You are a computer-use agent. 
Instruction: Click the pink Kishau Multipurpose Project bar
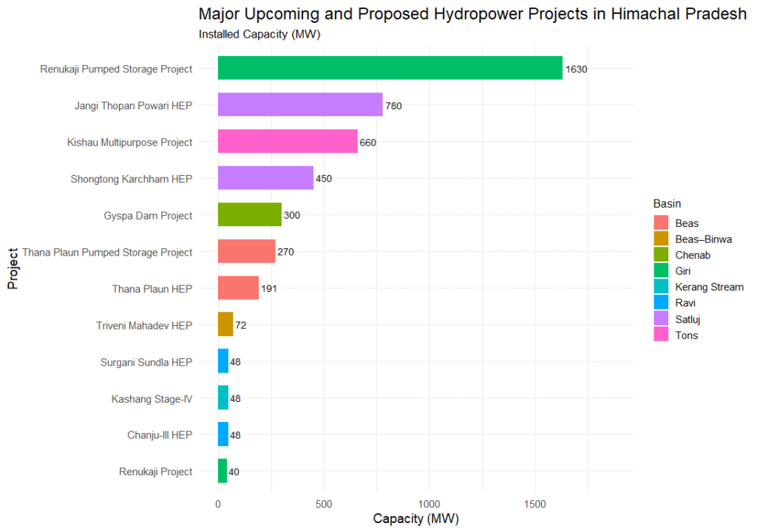tap(288, 142)
